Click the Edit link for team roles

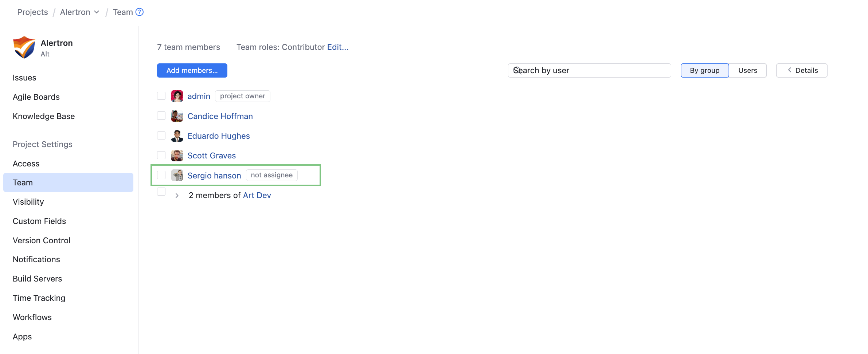(x=337, y=47)
